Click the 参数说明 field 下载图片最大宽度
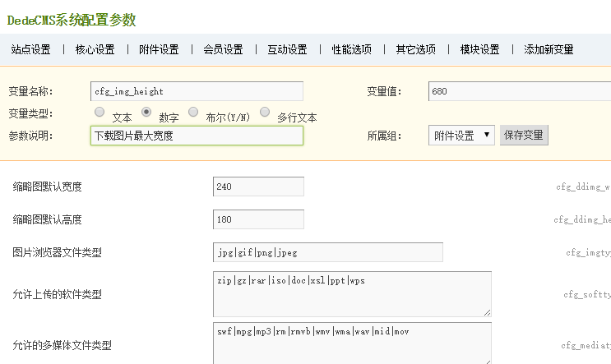This screenshot has width=611, height=364. pos(197,136)
